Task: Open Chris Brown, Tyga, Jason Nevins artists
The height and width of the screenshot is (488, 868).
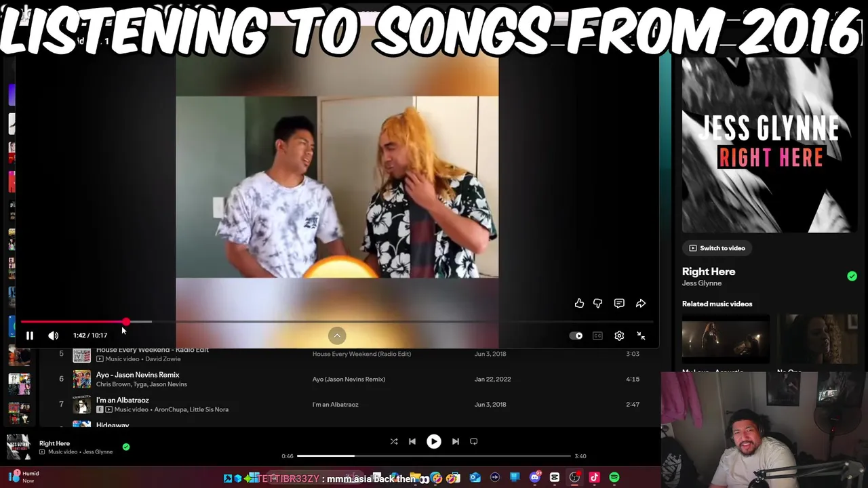Action: point(142,384)
